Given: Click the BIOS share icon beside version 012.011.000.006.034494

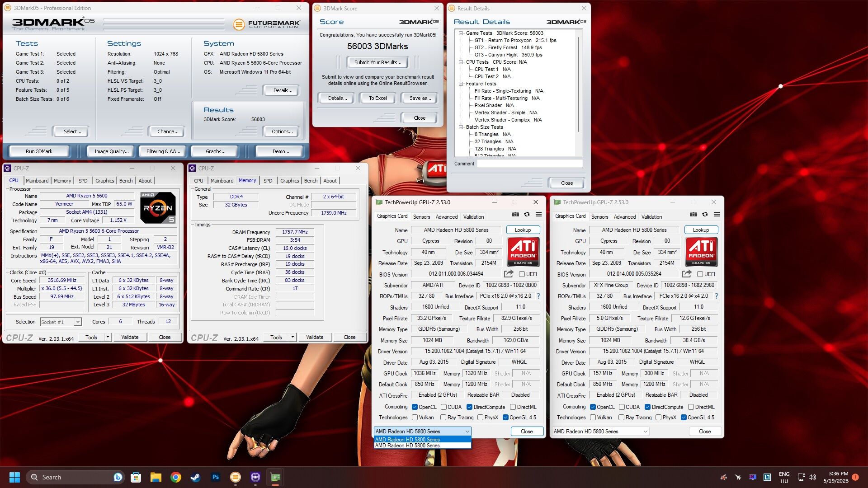Looking at the screenshot, I should click(509, 274).
